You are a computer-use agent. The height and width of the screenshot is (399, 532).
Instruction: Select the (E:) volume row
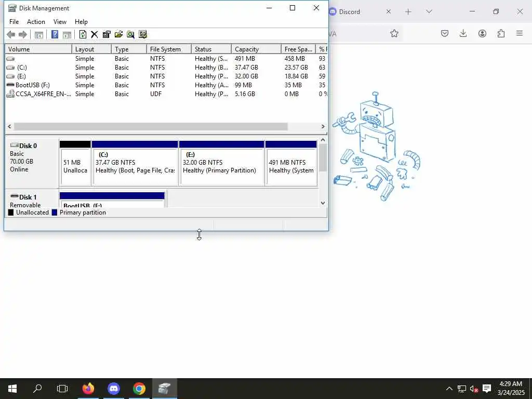click(x=166, y=76)
